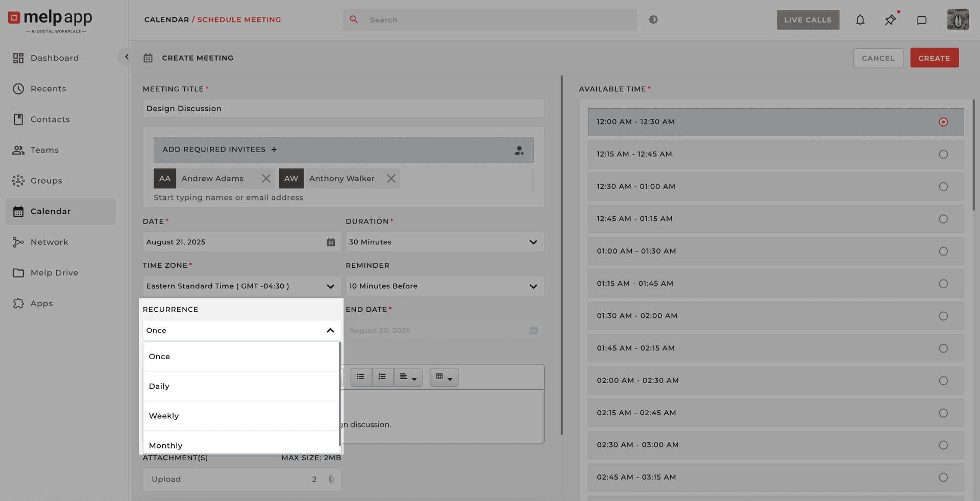Insert a numbered list
The width and height of the screenshot is (980, 501).
tap(382, 377)
